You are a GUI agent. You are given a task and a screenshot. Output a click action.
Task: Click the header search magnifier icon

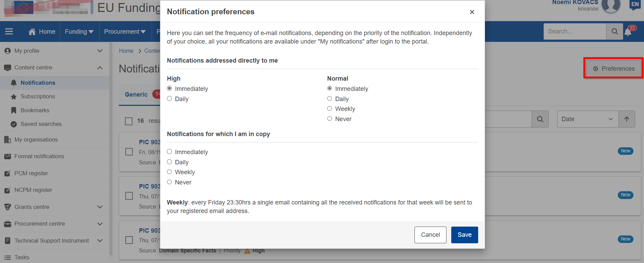point(614,32)
